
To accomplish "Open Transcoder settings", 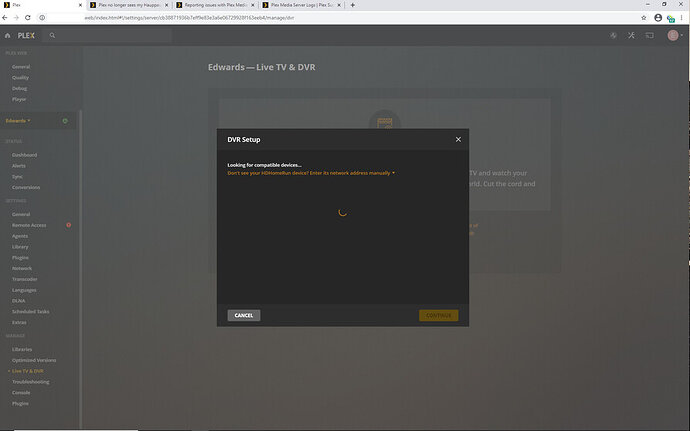I will [25, 279].
